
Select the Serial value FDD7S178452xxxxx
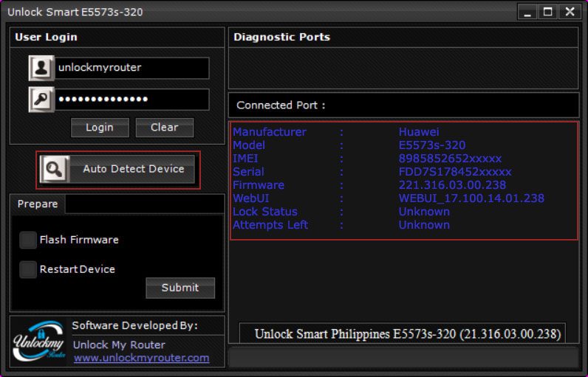click(x=455, y=172)
